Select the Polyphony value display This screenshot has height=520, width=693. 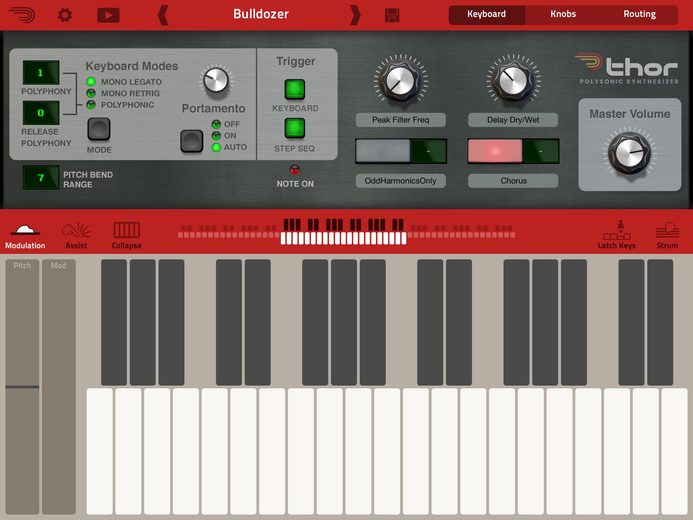[41, 72]
